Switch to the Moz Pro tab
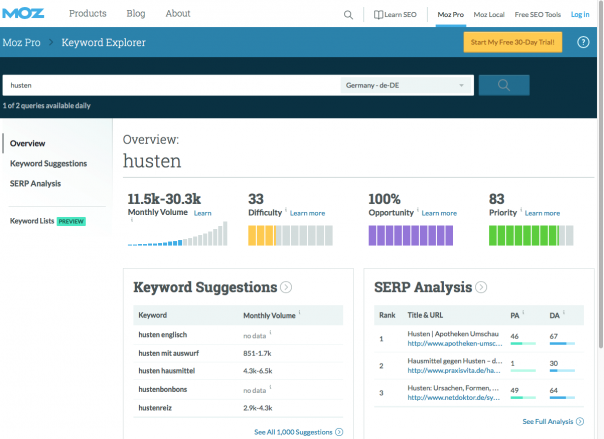Screen dimensions: 604x439 click(451, 15)
